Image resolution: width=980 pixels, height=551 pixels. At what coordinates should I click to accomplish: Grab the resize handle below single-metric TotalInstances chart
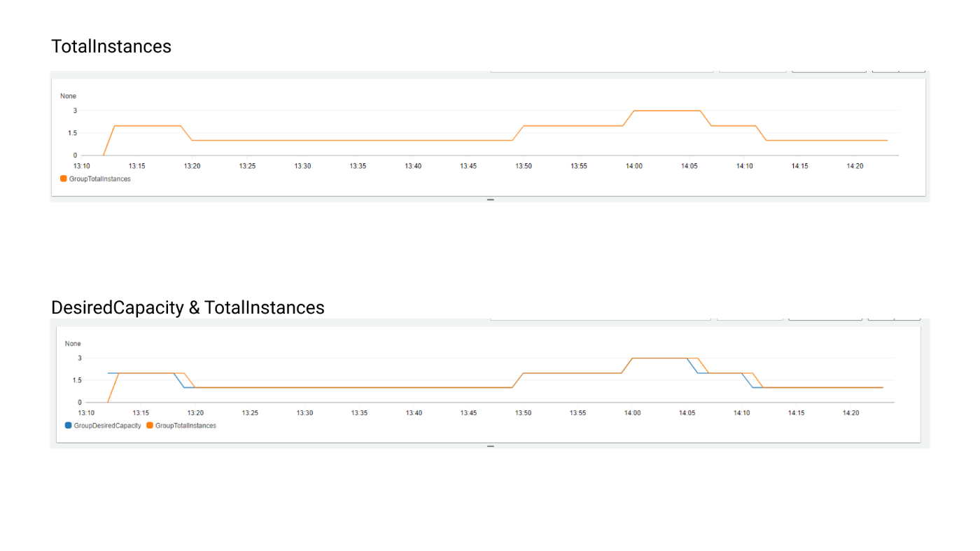pyautogui.click(x=491, y=200)
